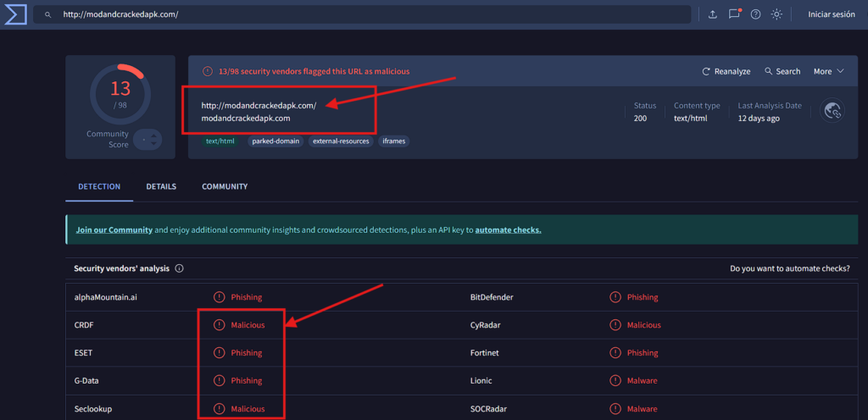Click the VirusTotal logo icon

(x=15, y=14)
